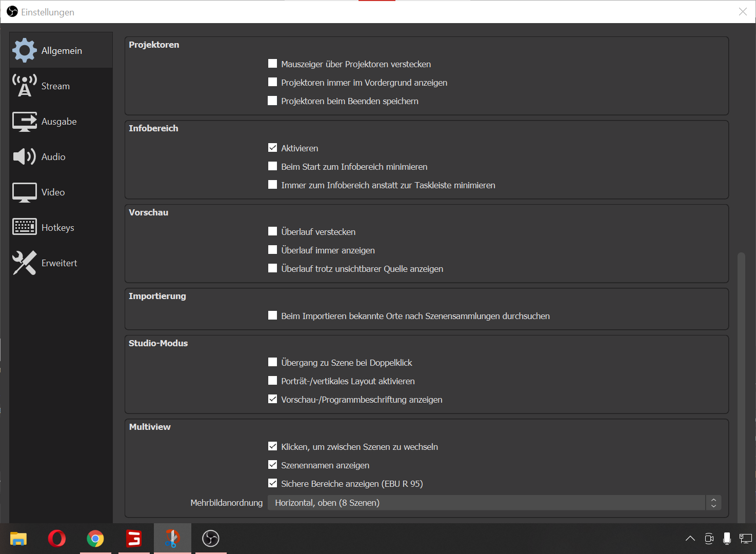Open Hotkeys via the keyboard icon
The width and height of the screenshot is (756, 554).
click(x=24, y=227)
